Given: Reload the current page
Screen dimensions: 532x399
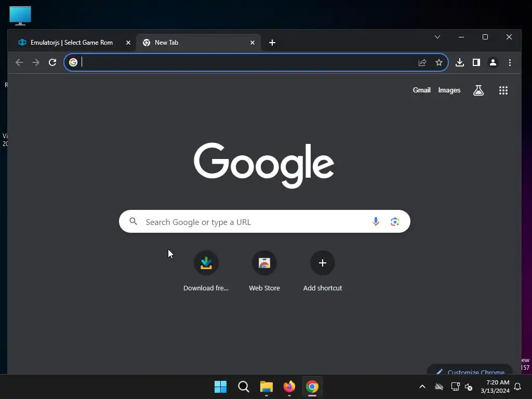Looking at the screenshot, I should coord(52,62).
